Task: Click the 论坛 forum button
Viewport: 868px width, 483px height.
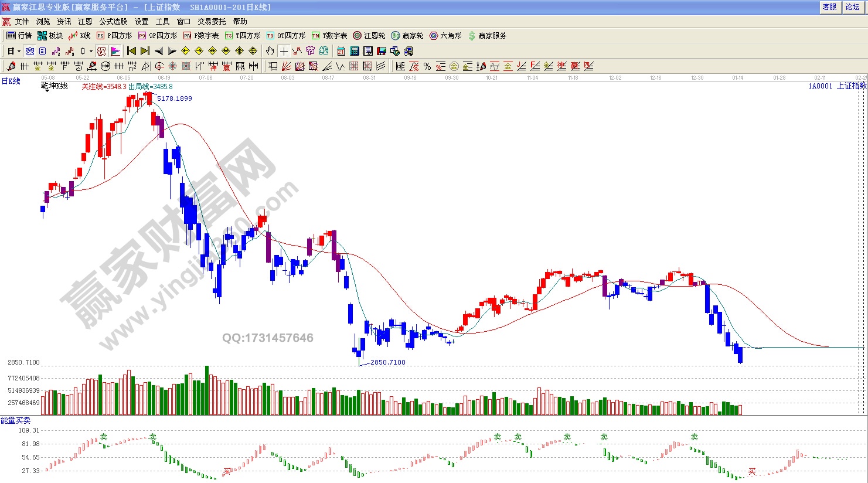Action: [853, 7]
